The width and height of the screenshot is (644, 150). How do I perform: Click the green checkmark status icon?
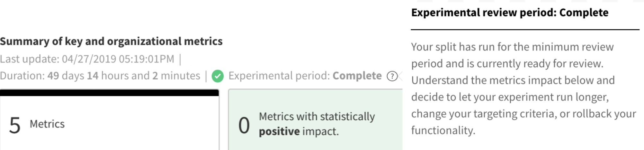point(218,76)
